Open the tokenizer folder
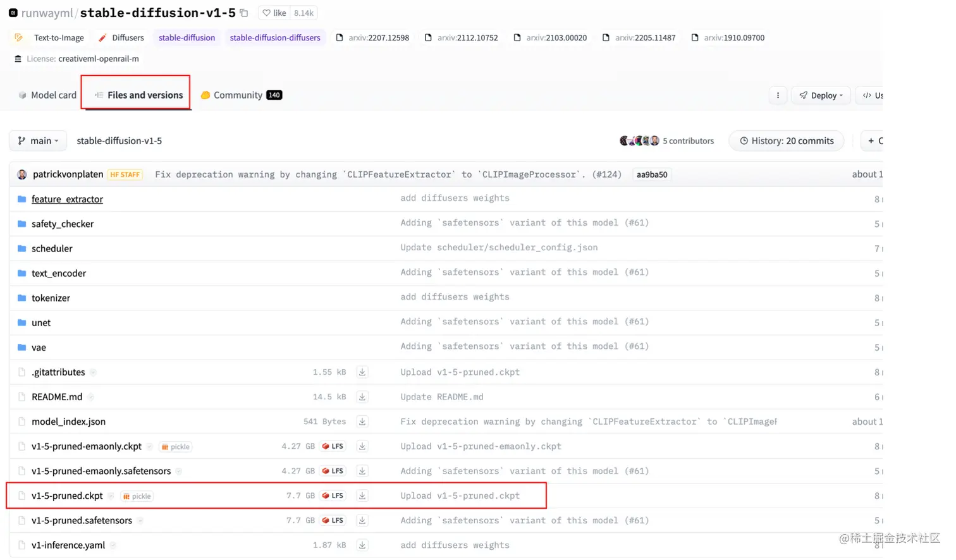The image size is (956, 560). click(x=51, y=298)
